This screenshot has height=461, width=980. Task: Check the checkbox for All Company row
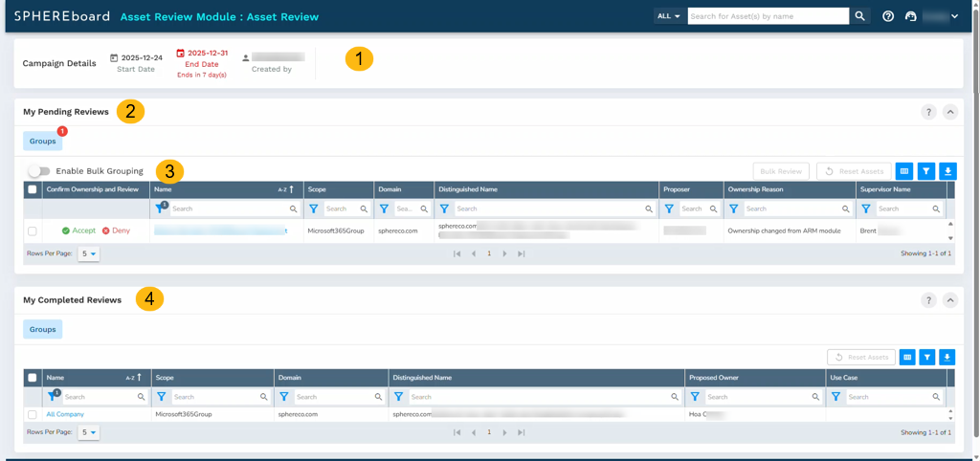tap(33, 414)
